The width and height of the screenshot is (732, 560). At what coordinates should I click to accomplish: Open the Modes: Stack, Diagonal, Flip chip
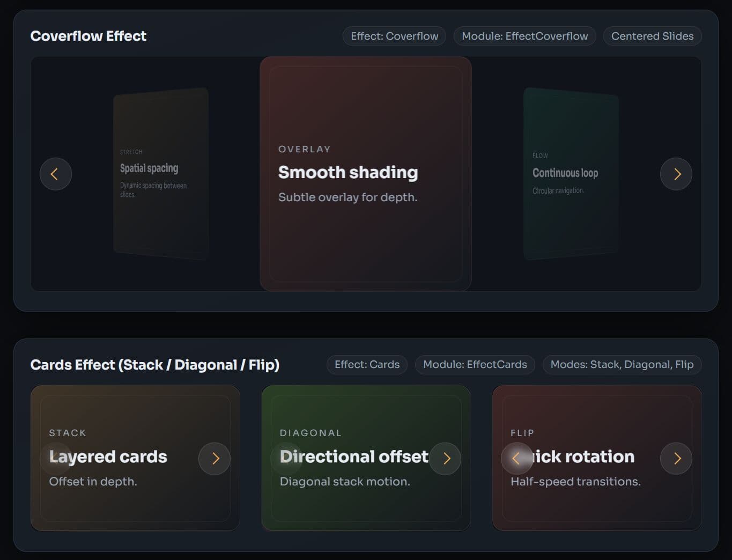[622, 364]
